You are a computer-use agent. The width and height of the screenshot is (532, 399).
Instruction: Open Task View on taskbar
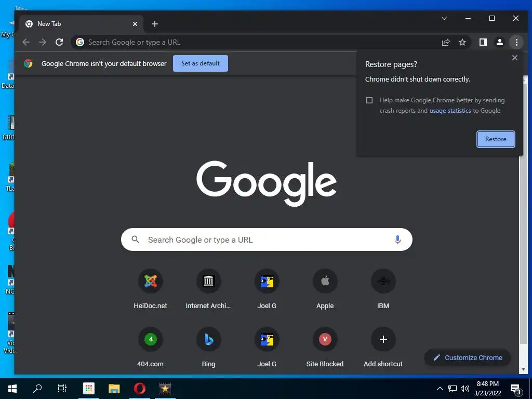coord(62,389)
